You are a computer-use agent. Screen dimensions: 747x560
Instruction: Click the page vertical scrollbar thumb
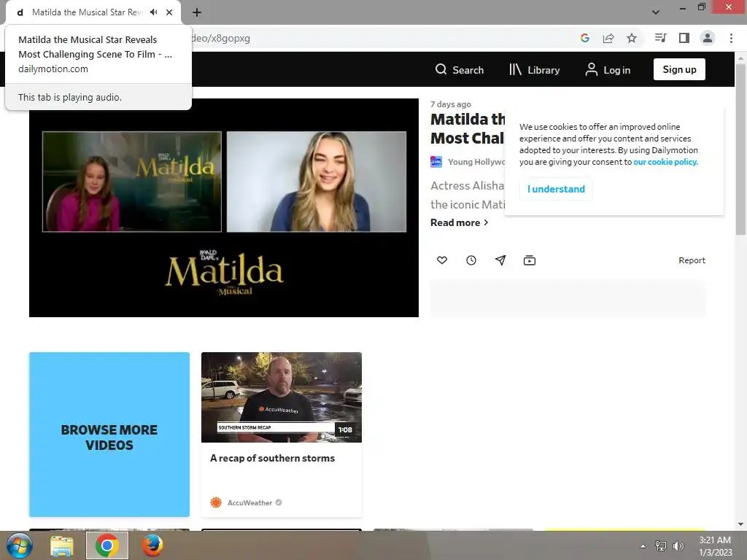740,149
